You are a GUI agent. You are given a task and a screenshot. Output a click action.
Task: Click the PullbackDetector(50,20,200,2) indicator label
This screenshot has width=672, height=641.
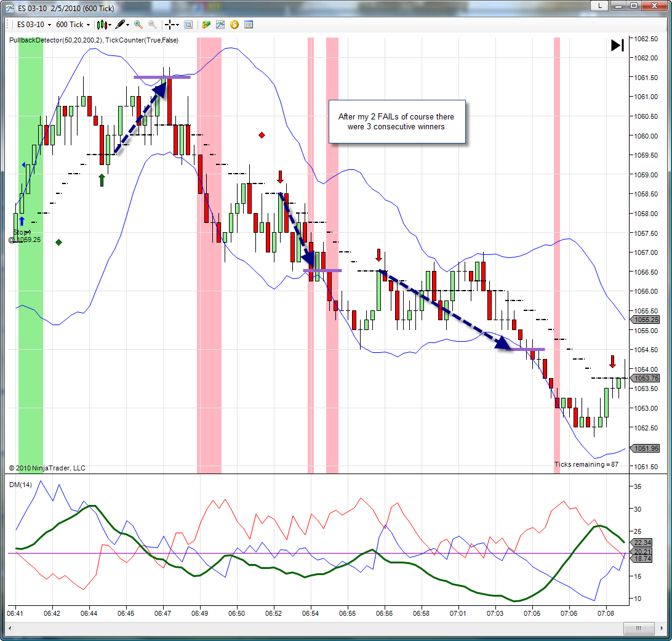point(56,40)
